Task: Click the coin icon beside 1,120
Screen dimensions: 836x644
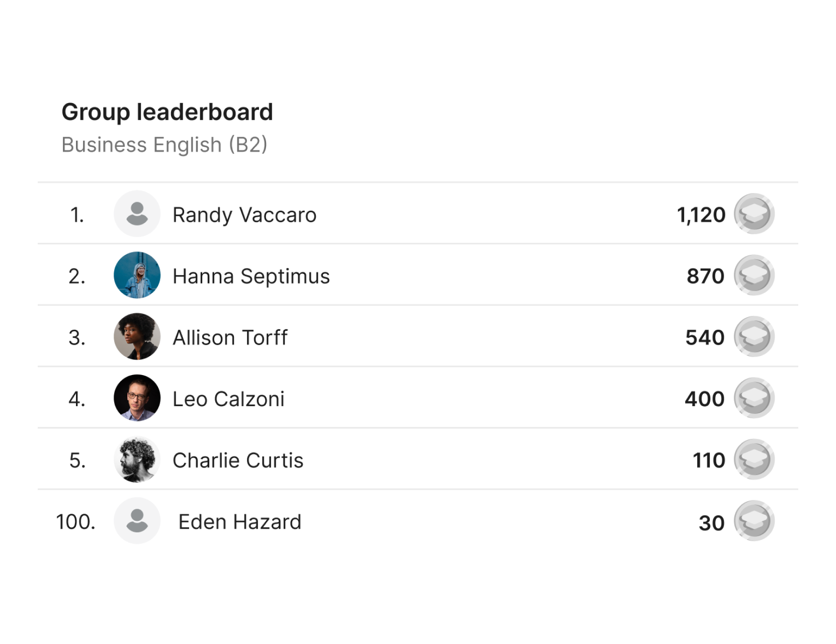Action: (754, 214)
